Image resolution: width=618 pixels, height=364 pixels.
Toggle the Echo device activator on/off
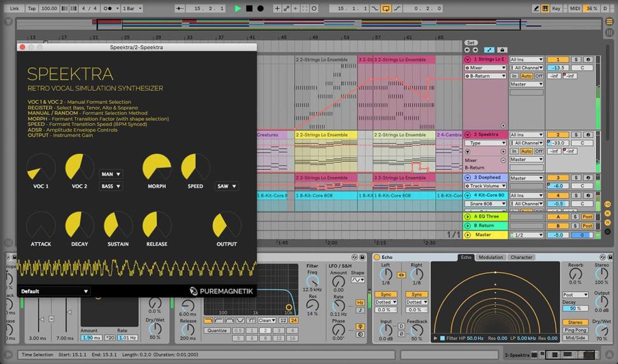(378, 257)
